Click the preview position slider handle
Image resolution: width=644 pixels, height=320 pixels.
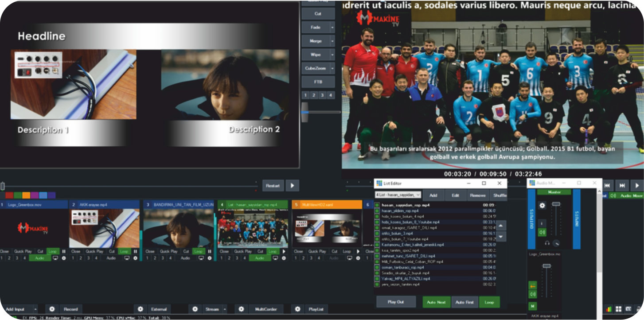pos(3,186)
